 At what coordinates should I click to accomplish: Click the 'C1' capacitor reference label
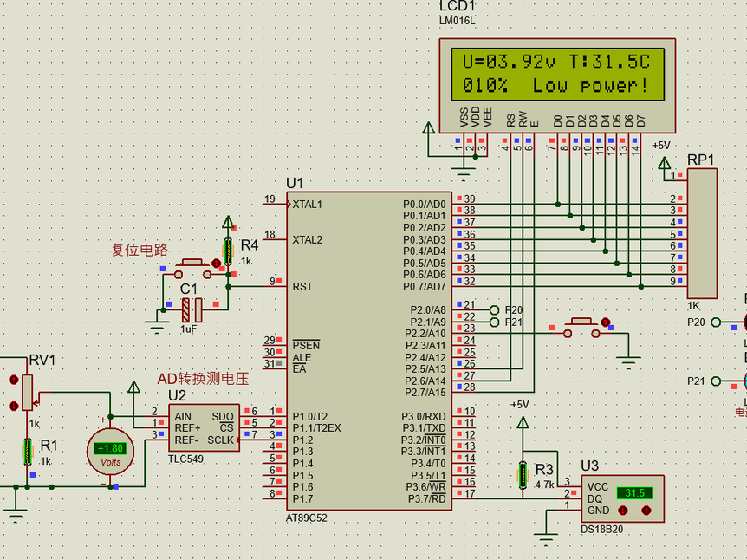click(x=189, y=290)
